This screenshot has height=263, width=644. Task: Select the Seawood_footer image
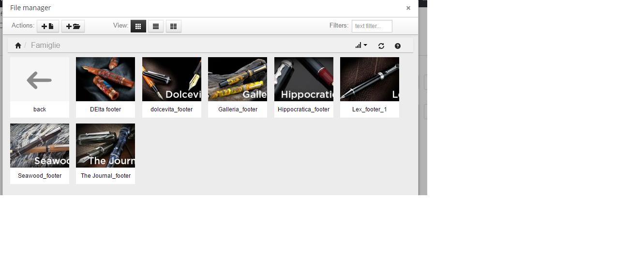40,146
